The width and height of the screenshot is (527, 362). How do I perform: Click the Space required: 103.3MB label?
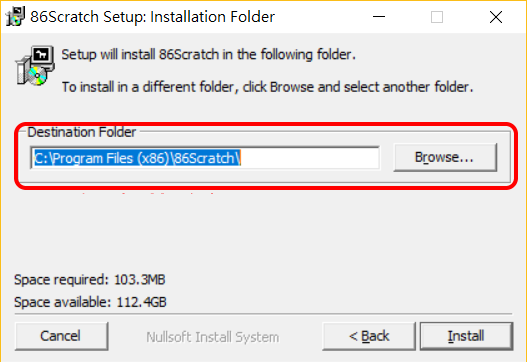coord(90,279)
